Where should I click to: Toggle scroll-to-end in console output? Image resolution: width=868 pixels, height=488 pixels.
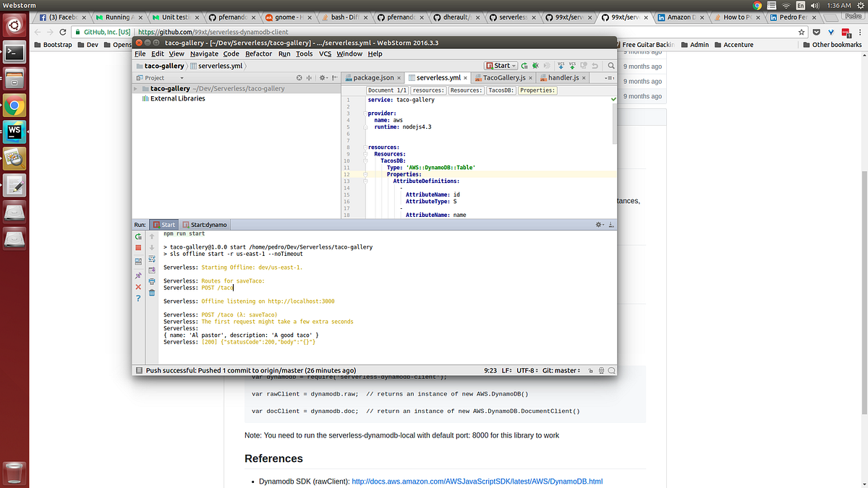pyautogui.click(x=151, y=268)
